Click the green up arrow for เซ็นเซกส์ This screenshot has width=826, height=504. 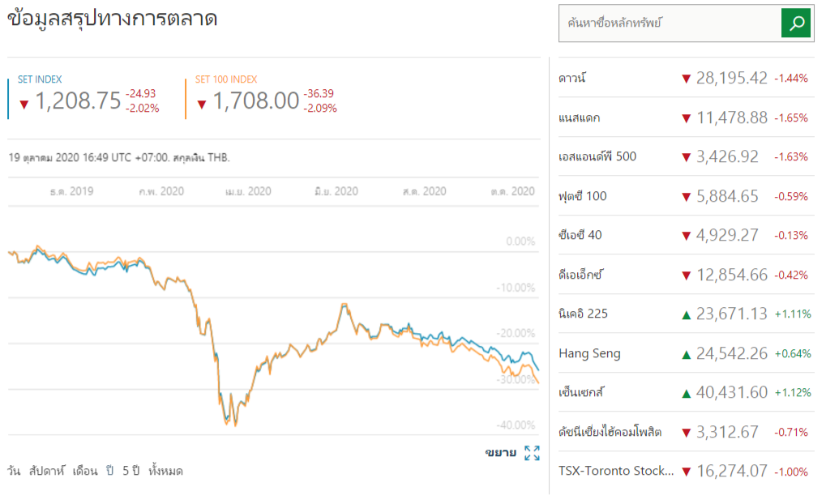pyautogui.click(x=686, y=393)
